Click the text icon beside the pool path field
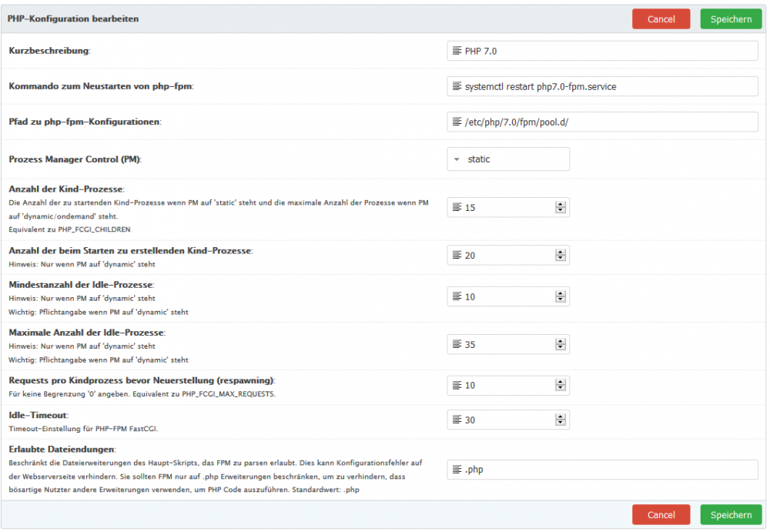 456,121
